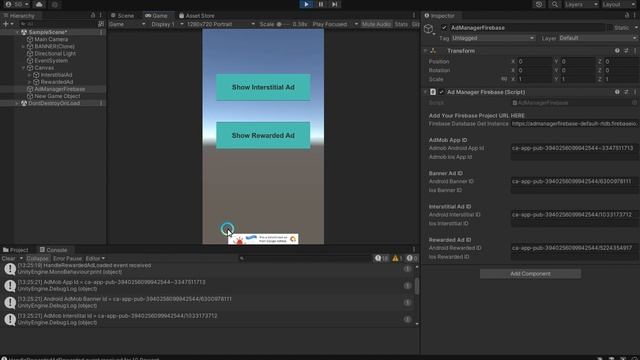640x360 pixels.
Task: Select the AdMob Interstitial Id log entry
Action: (x=207, y=319)
